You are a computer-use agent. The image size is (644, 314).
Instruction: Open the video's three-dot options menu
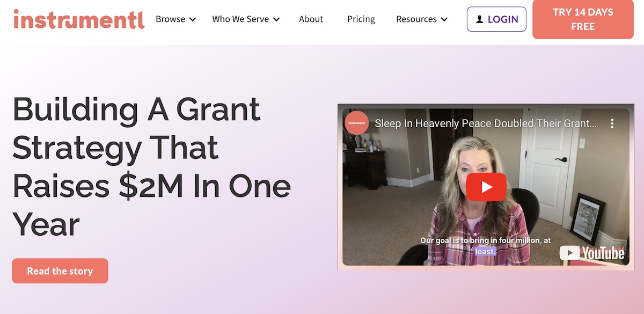612,123
